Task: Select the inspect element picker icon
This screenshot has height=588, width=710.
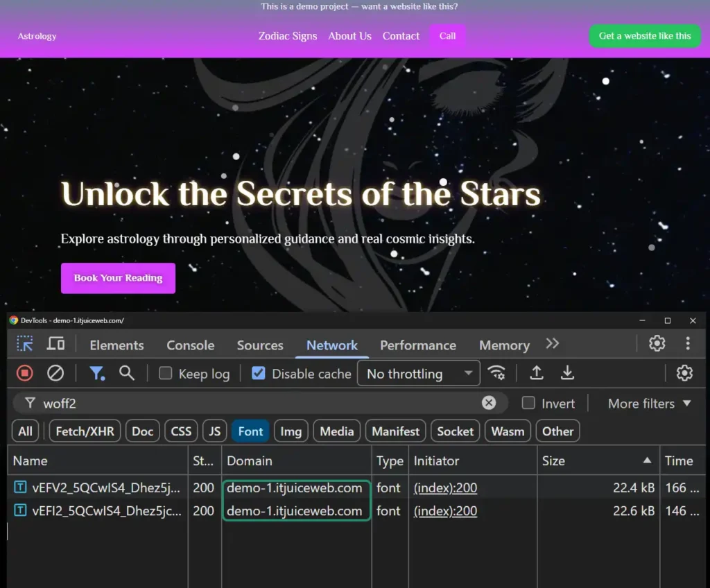Action: [x=25, y=345]
